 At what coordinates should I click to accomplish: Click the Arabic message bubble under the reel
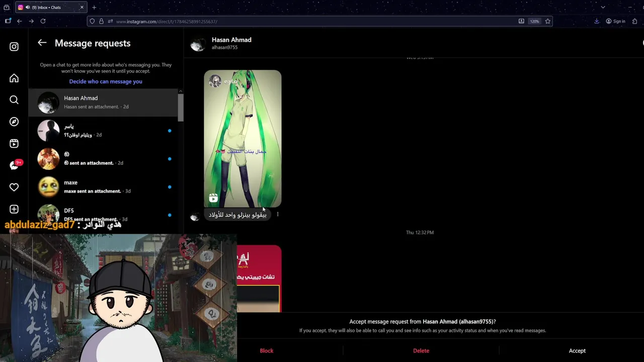point(237,215)
